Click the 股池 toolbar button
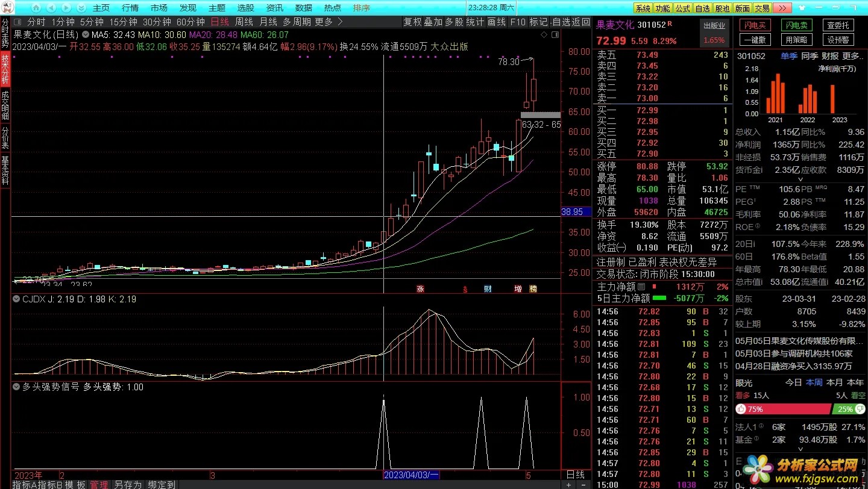The height and width of the screenshot is (489, 868). tap(722, 8)
